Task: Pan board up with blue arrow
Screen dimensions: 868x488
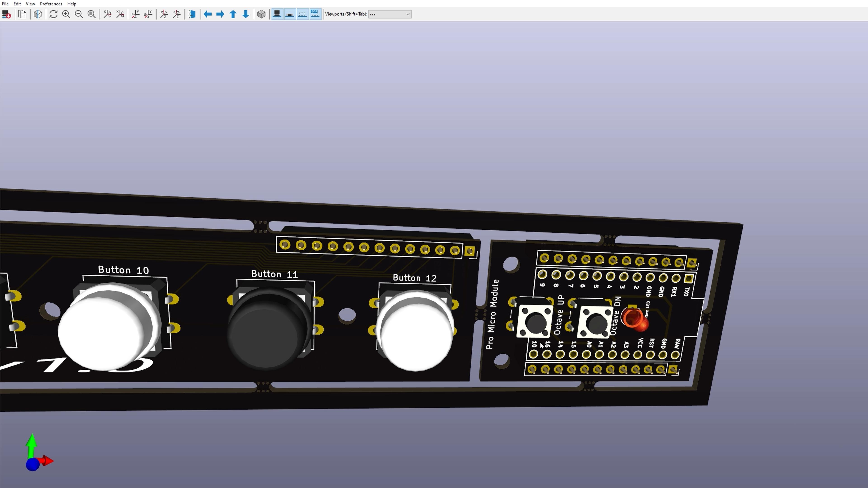Action: pos(233,14)
